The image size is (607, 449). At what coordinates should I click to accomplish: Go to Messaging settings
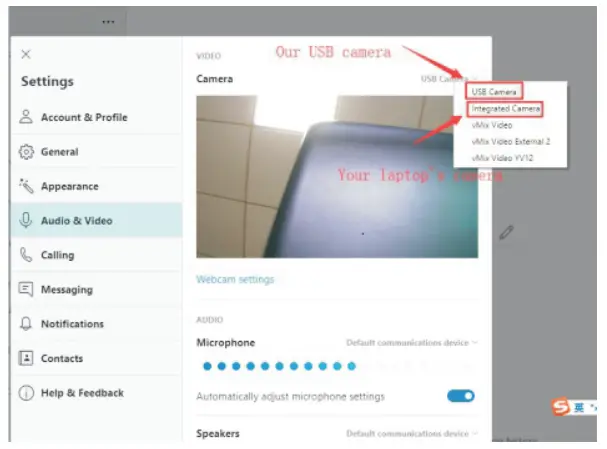[x=97, y=289]
